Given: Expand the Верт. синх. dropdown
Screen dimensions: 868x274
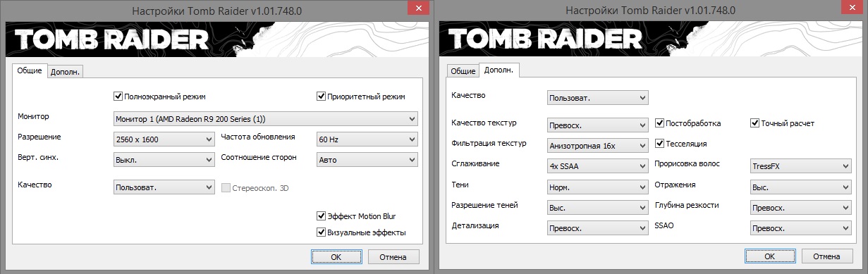Looking at the screenshot, I should click(x=164, y=160).
